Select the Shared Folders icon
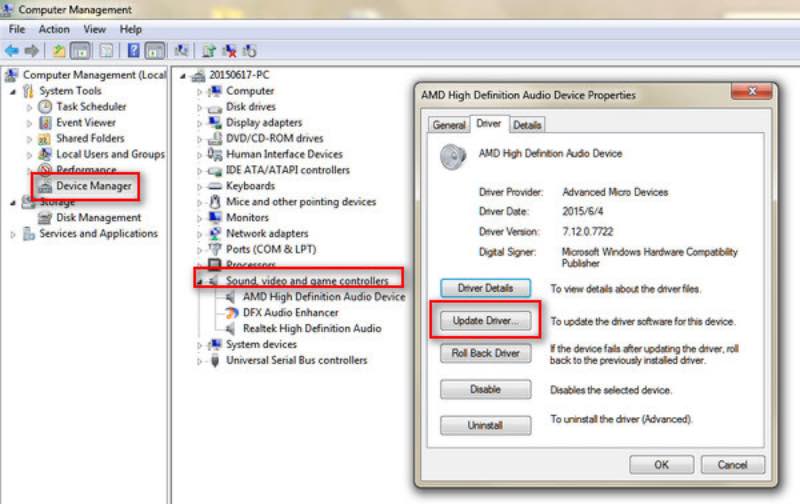The width and height of the screenshot is (800, 504). click(x=45, y=138)
